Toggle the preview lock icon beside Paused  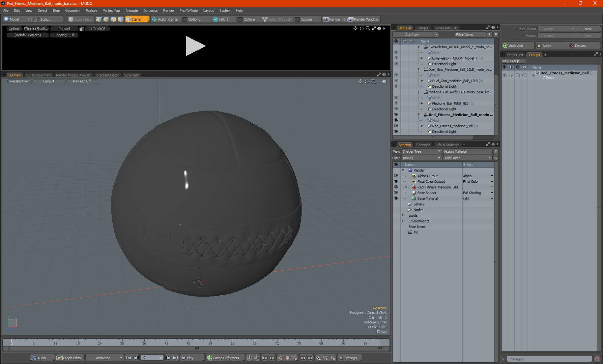[x=82, y=29]
